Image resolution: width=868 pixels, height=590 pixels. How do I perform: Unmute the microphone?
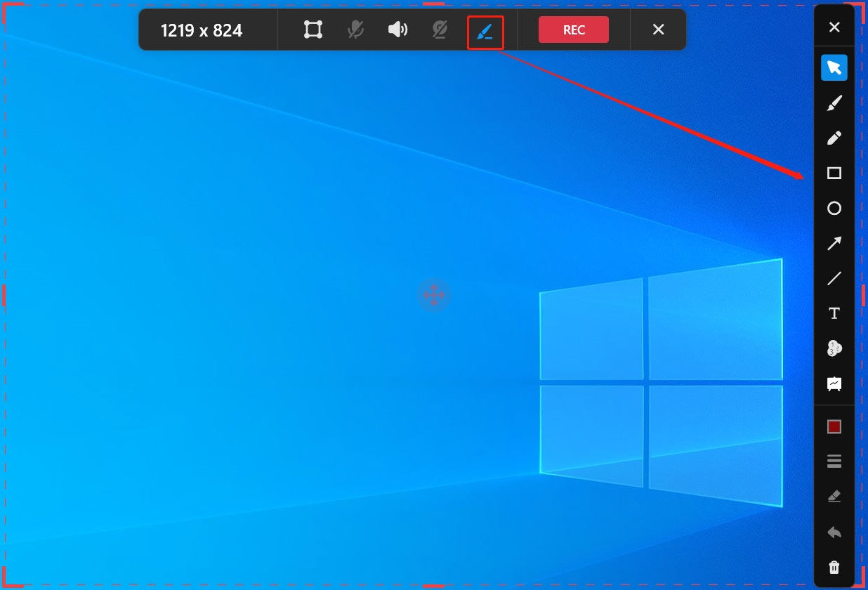click(355, 29)
